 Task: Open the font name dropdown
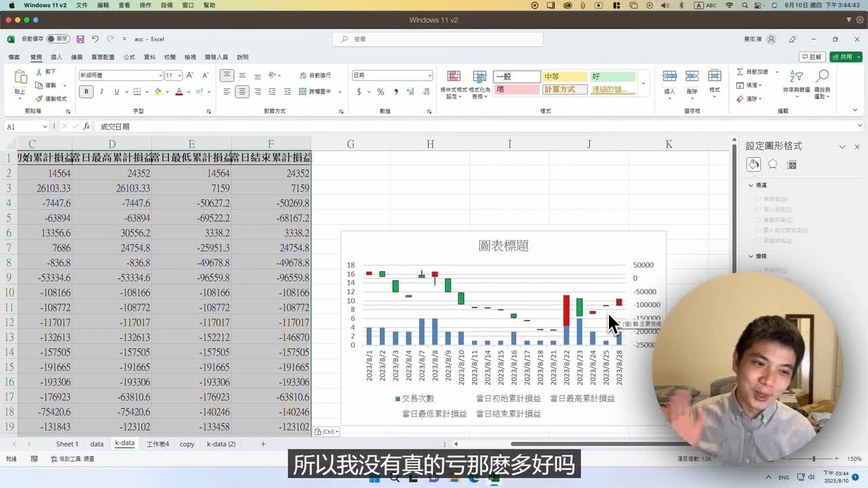point(160,75)
